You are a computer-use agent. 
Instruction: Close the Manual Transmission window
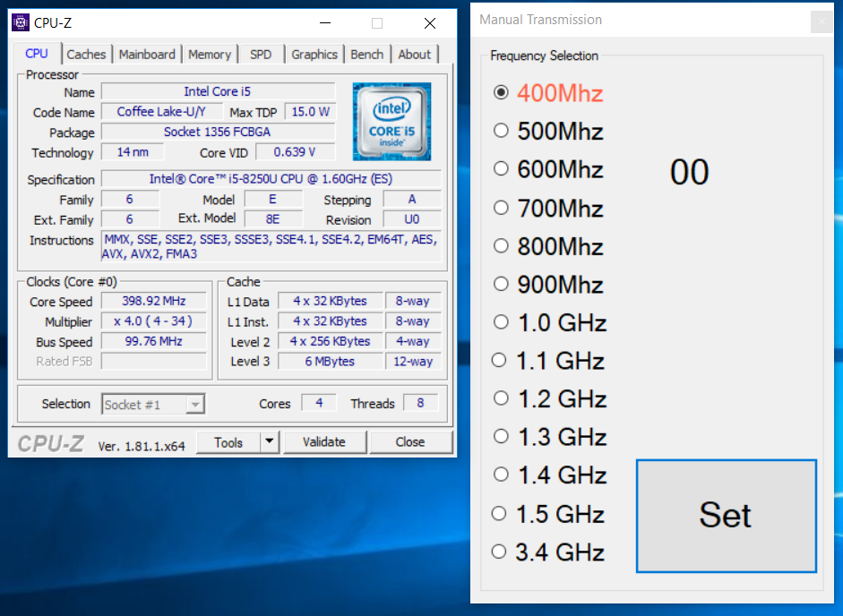[821, 22]
